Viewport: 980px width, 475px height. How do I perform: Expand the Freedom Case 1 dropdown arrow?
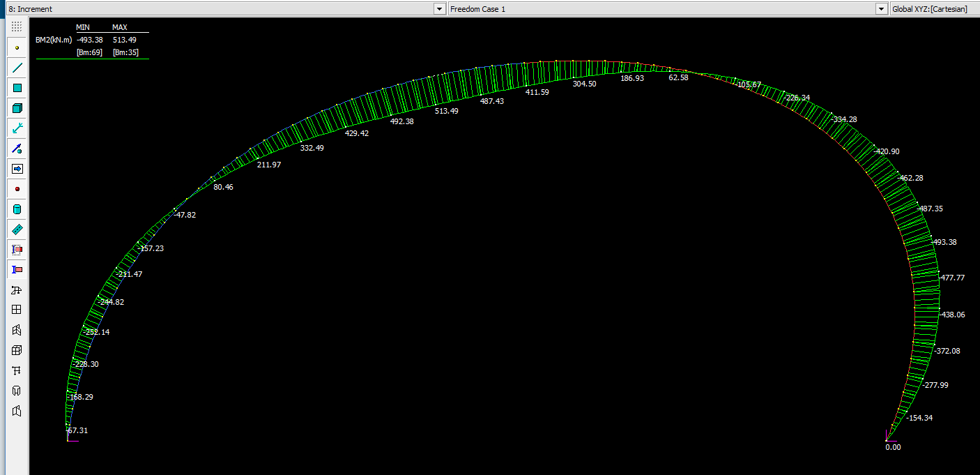pos(881,9)
